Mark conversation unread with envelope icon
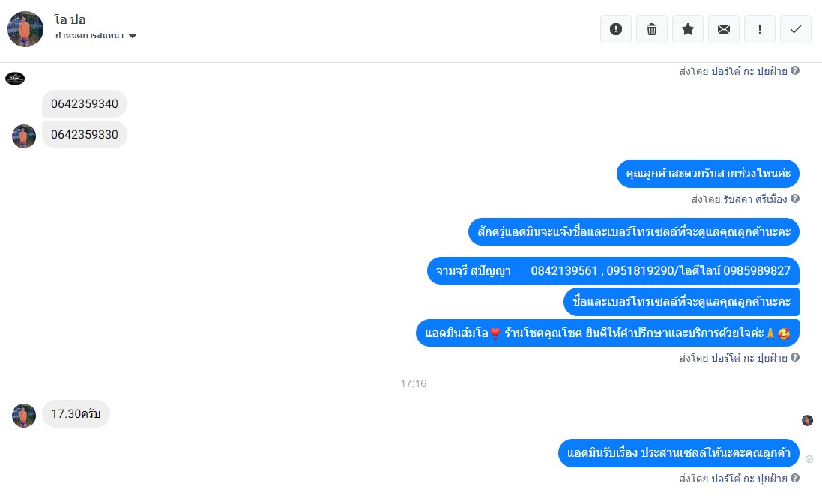 [723, 29]
